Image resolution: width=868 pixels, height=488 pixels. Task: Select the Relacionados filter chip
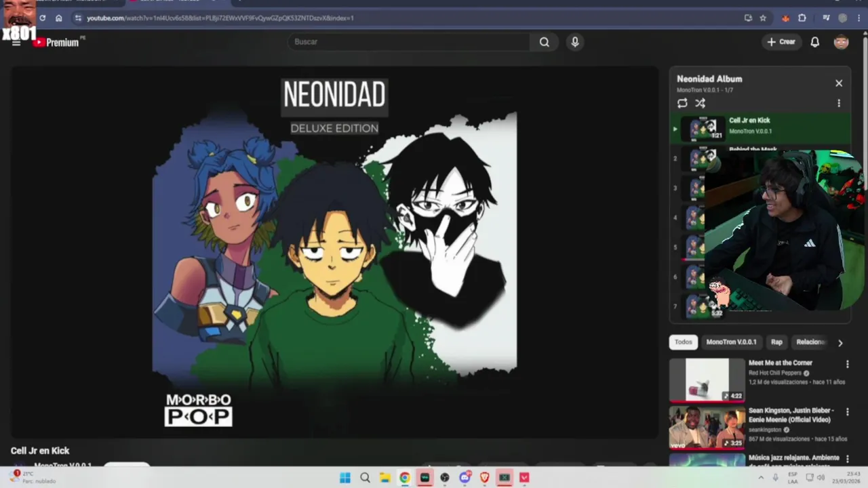(811, 342)
